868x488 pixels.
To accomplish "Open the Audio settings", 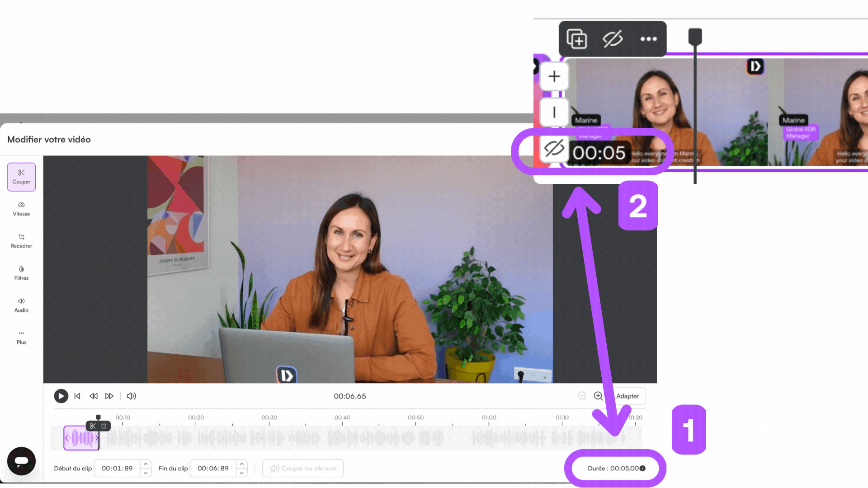I will 21,305.
